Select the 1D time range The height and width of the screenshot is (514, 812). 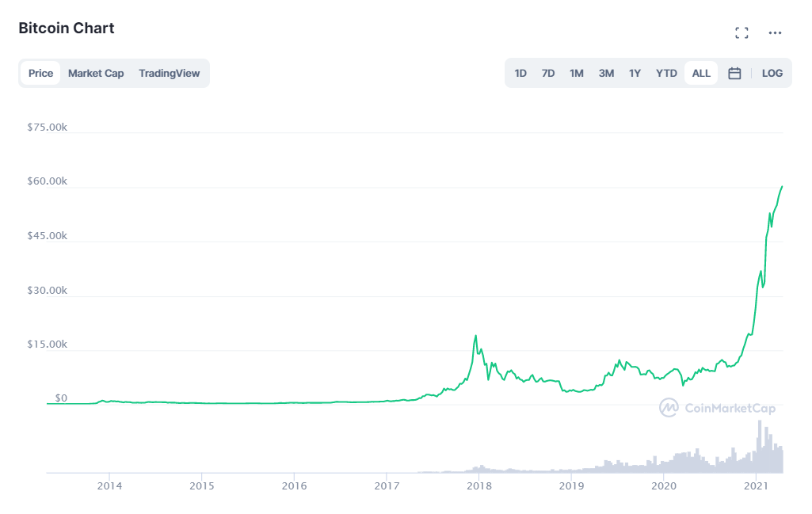pyautogui.click(x=520, y=74)
